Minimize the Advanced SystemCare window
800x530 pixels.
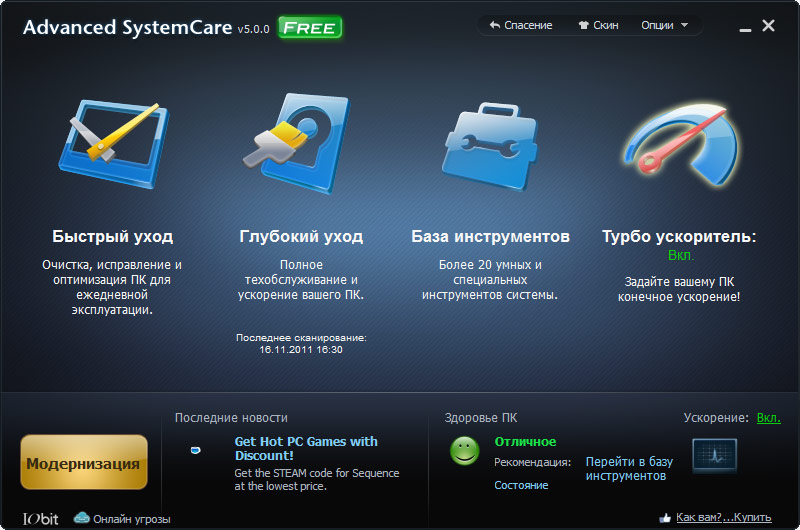[x=745, y=28]
